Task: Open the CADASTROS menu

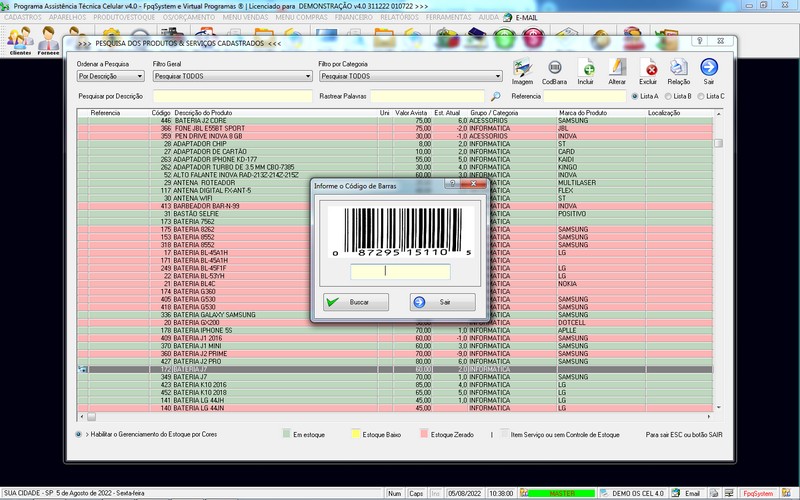Action: (x=23, y=17)
